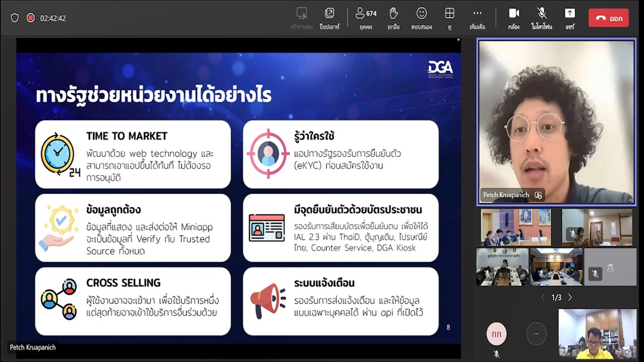This screenshot has height=362, width=644.
Task: Select Petch Kruapanich's speaker video tile
Action: (x=556, y=121)
